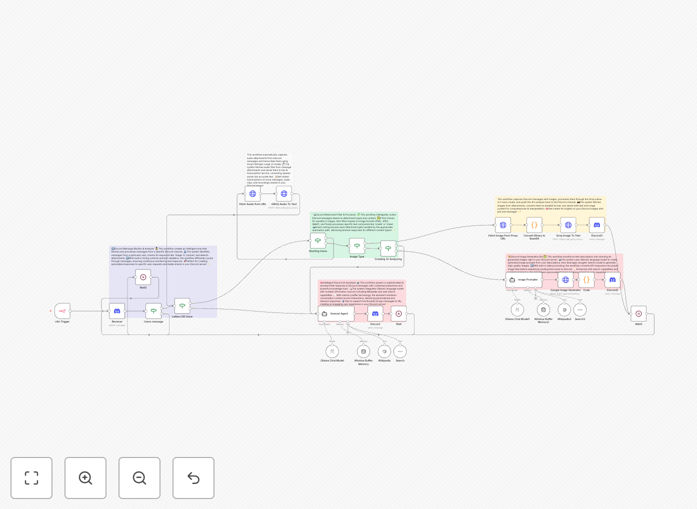The height and width of the screenshot is (509, 697).
Task: Select the Search tool under General Agent
Action: point(400,351)
